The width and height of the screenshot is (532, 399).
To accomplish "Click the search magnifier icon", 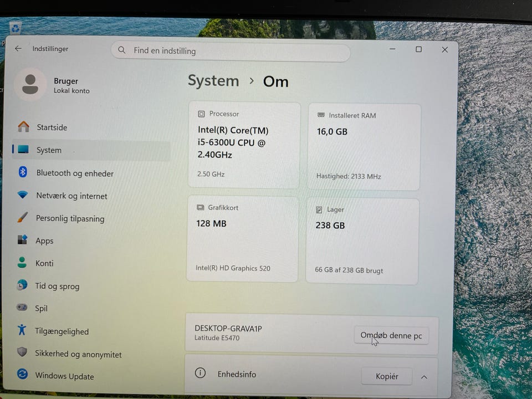I will click(121, 50).
